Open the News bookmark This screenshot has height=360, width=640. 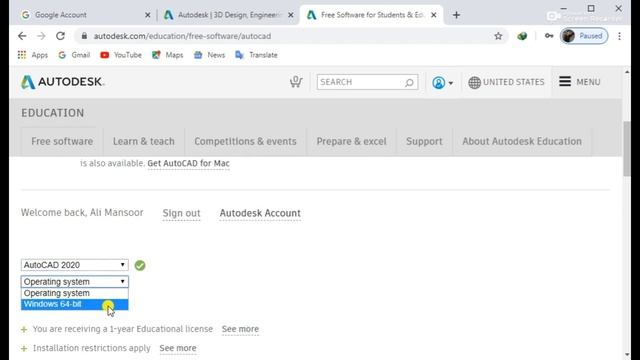(x=209, y=55)
